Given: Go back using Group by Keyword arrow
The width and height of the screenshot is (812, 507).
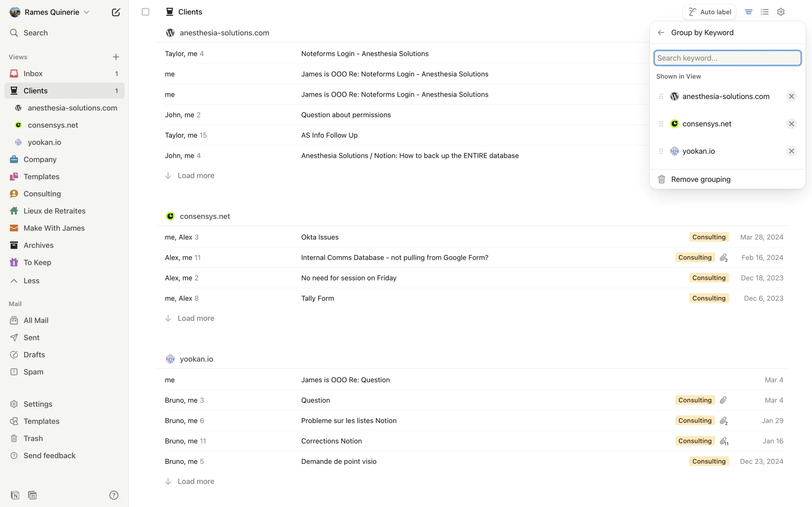Looking at the screenshot, I should click(661, 33).
